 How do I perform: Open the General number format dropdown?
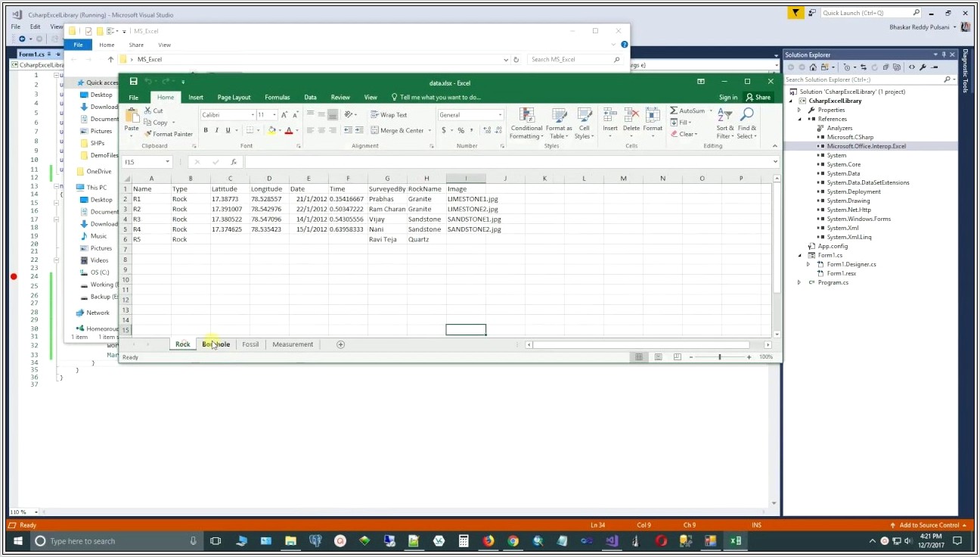(x=500, y=115)
